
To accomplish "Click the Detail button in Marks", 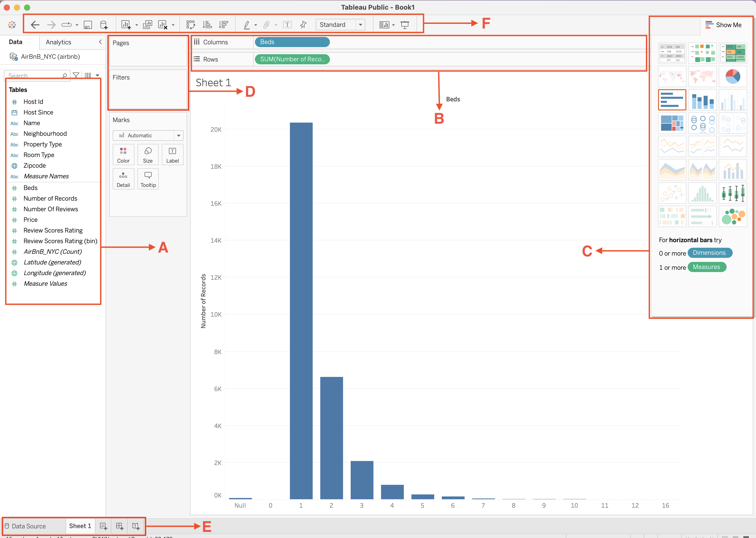I will (123, 179).
